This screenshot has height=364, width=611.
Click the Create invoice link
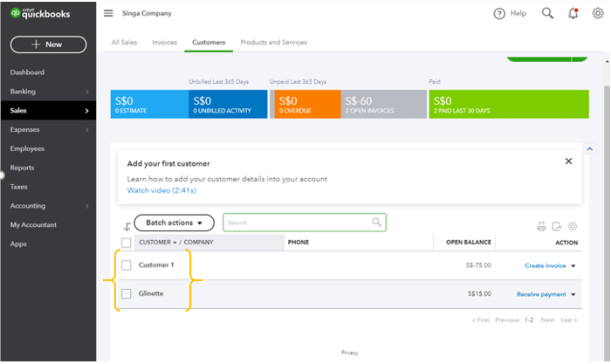pos(546,265)
